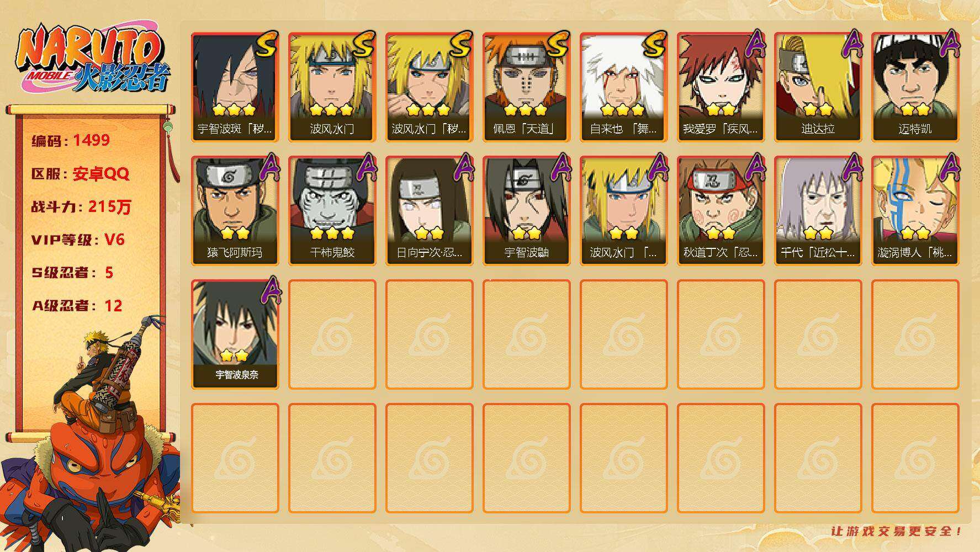This screenshot has width=980, height=552.
Task: Click the 战斗力 215万 stat line
Action: pyautogui.click(x=81, y=207)
